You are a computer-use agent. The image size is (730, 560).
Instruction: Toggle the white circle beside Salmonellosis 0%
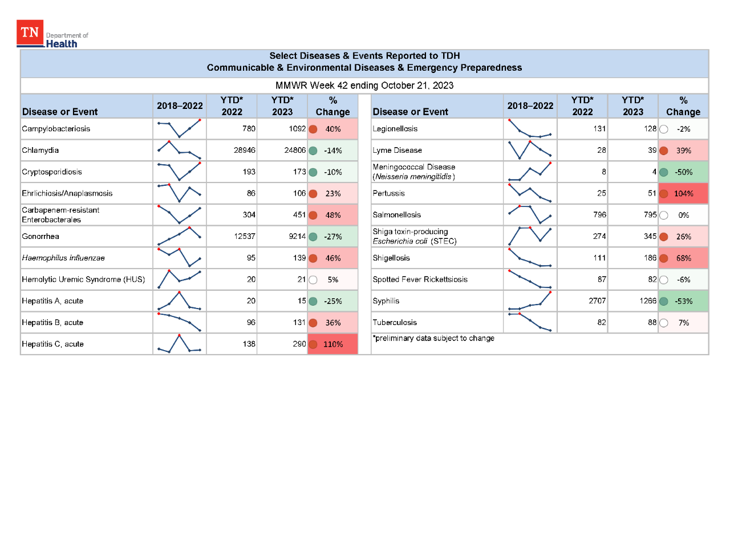(x=664, y=215)
